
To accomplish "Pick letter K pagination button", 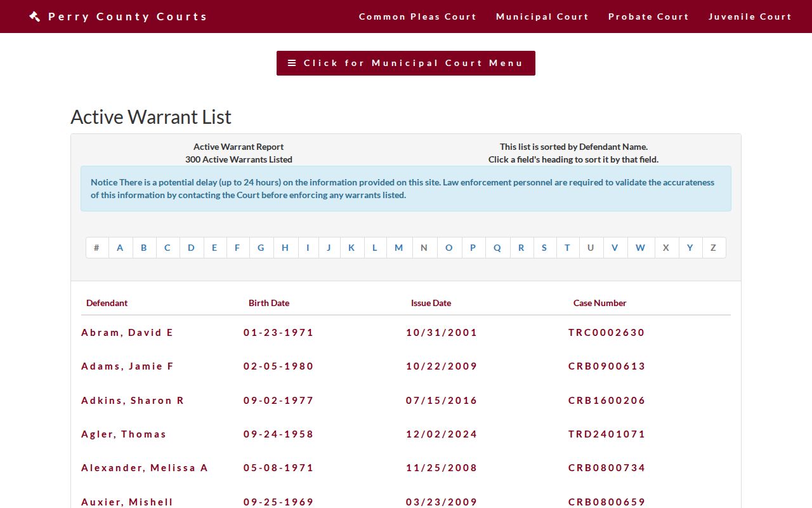I will (352, 248).
